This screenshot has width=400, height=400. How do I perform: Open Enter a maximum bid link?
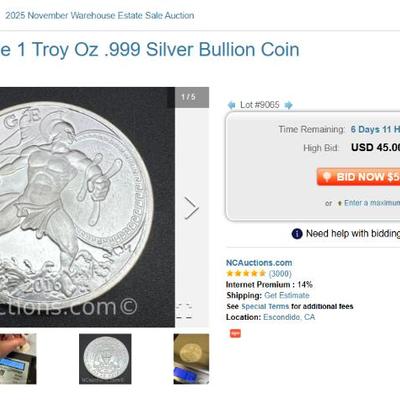(x=372, y=203)
